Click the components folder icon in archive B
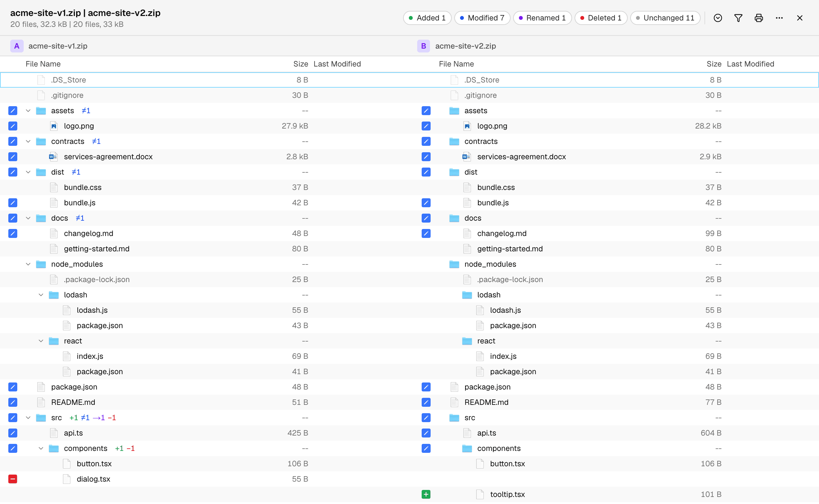819x504 pixels. coord(467,448)
